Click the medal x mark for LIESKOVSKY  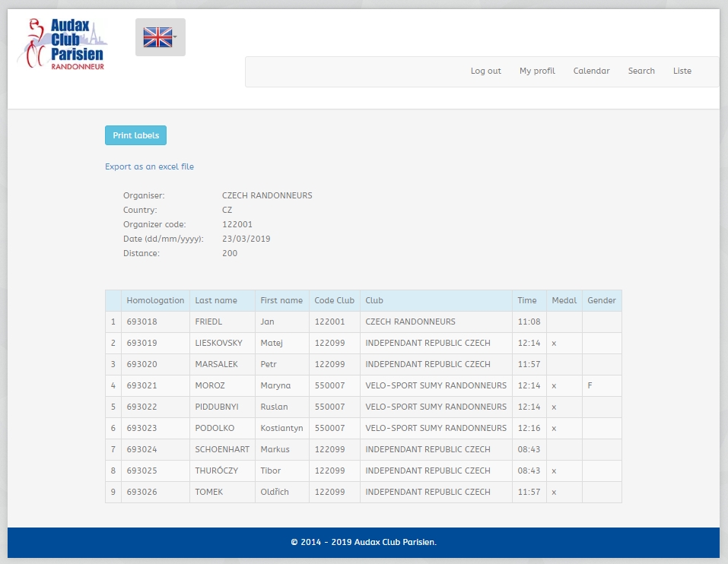[x=554, y=344]
